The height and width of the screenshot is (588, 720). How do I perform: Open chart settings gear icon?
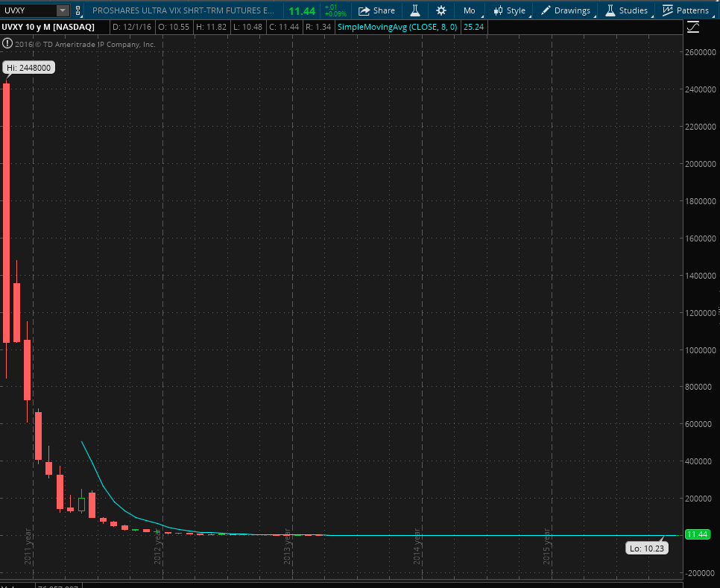[x=440, y=10]
